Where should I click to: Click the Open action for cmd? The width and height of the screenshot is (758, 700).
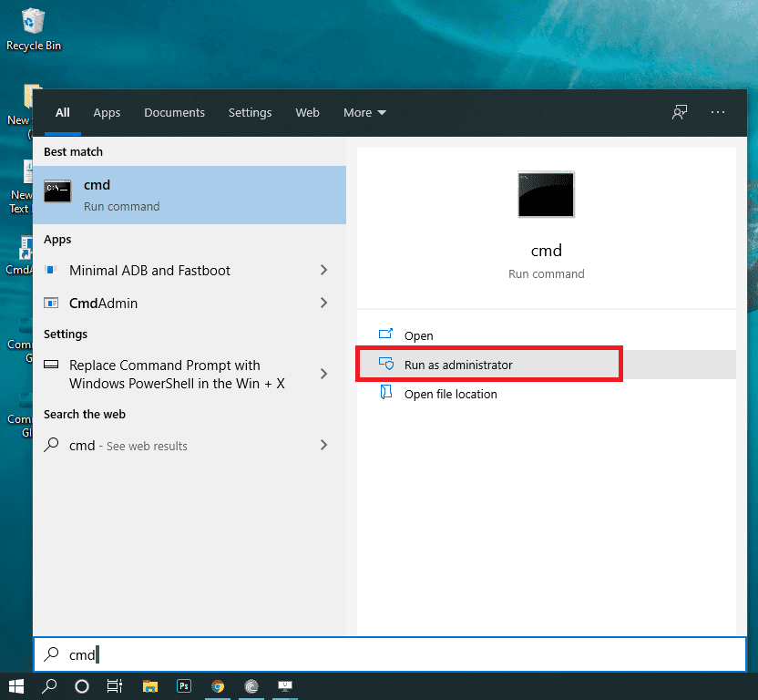418,335
